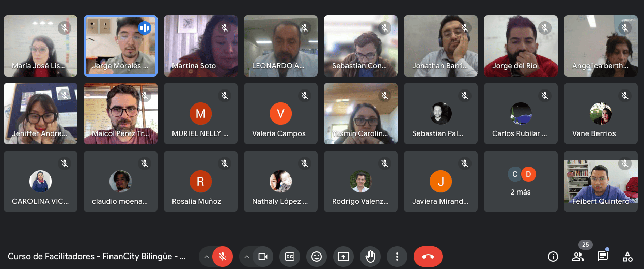
Task: Select Jorge Morales speaking video tile
Action: pos(120,46)
